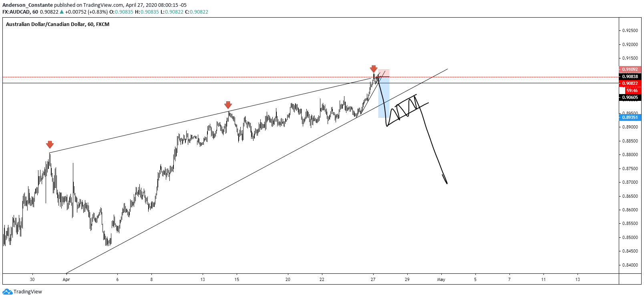The height and width of the screenshot is (299, 644).
Task: Click the 11 date label on the time axis
Action: pyautogui.click(x=543, y=279)
